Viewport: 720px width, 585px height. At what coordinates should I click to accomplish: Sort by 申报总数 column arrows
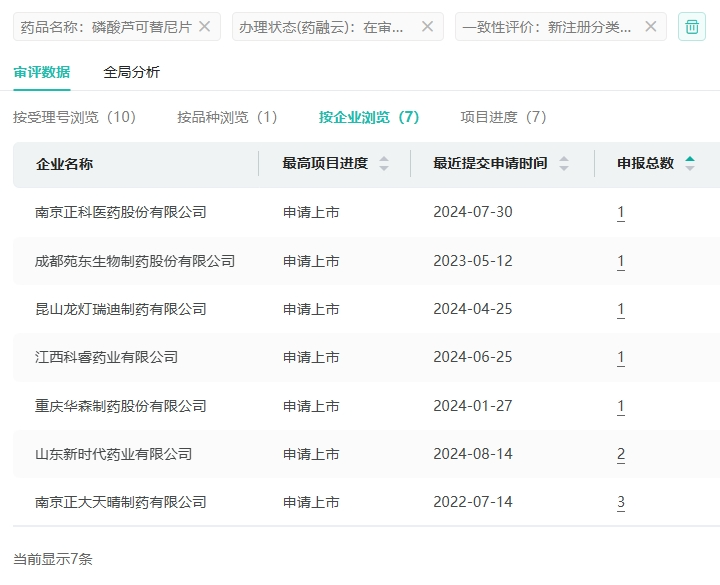point(690,164)
